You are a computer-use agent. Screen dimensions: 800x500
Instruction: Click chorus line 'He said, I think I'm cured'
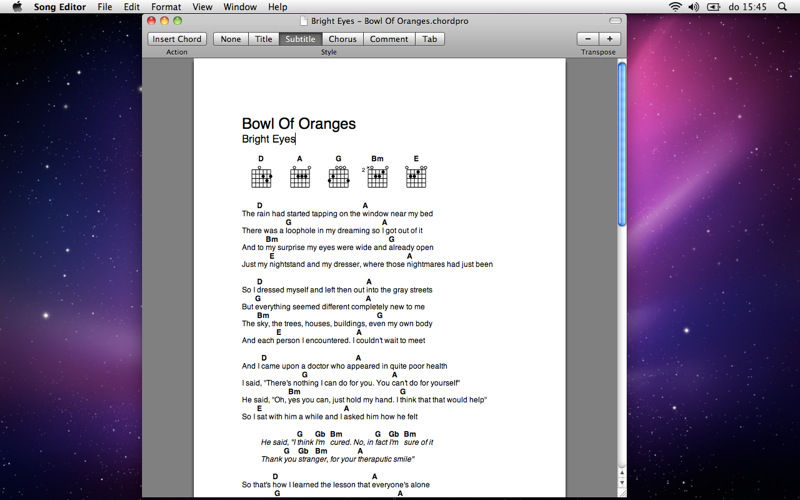click(347, 442)
